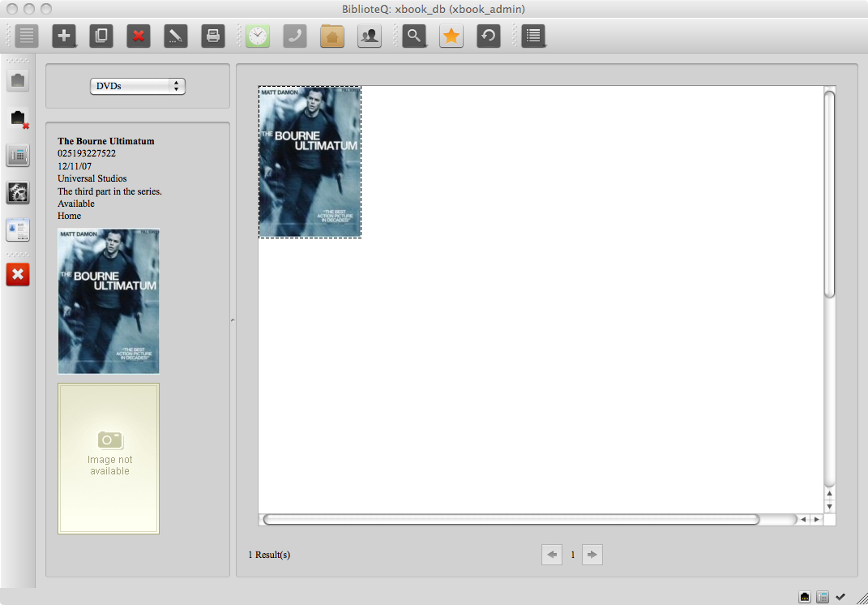Open the DVDs category dropdown

tap(138, 86)
